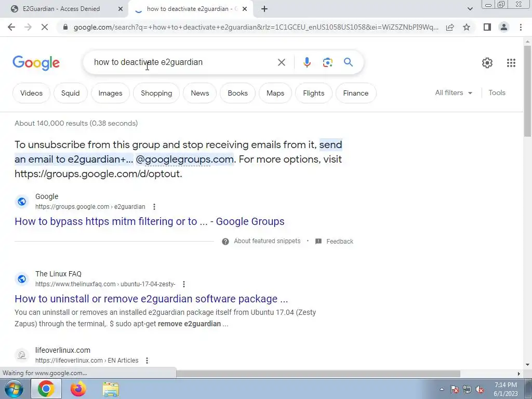This screenshot has height=399, width=532.
Task: Switch to Maps results
Action: (x=275, y=93)
